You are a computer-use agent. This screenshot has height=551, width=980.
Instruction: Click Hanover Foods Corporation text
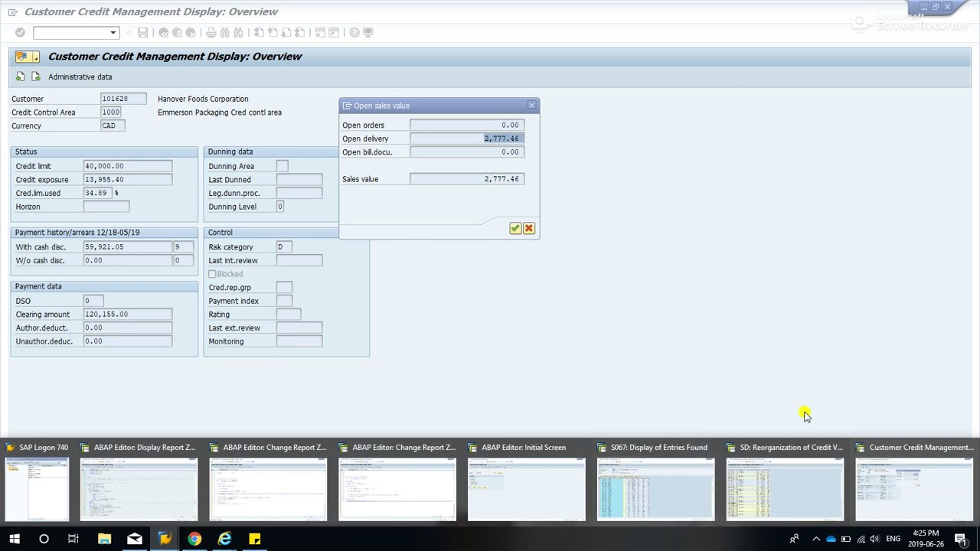click(x=203, y=99)
